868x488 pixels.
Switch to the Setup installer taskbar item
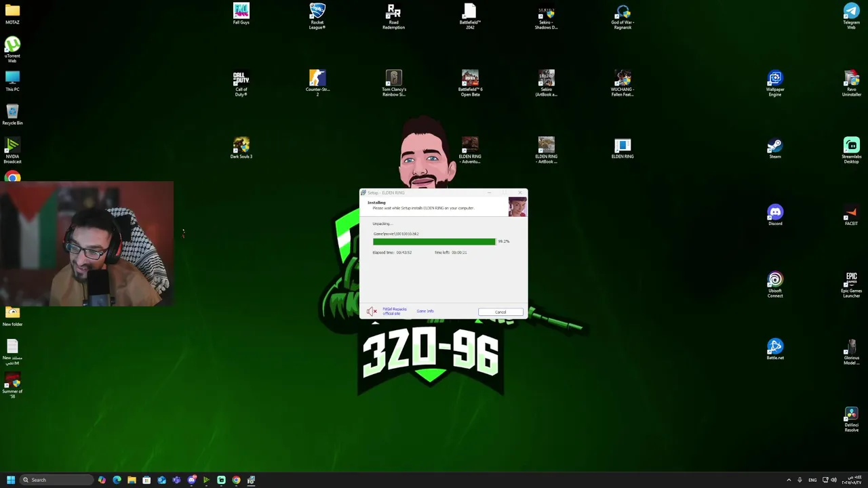(x=251, y=480)
